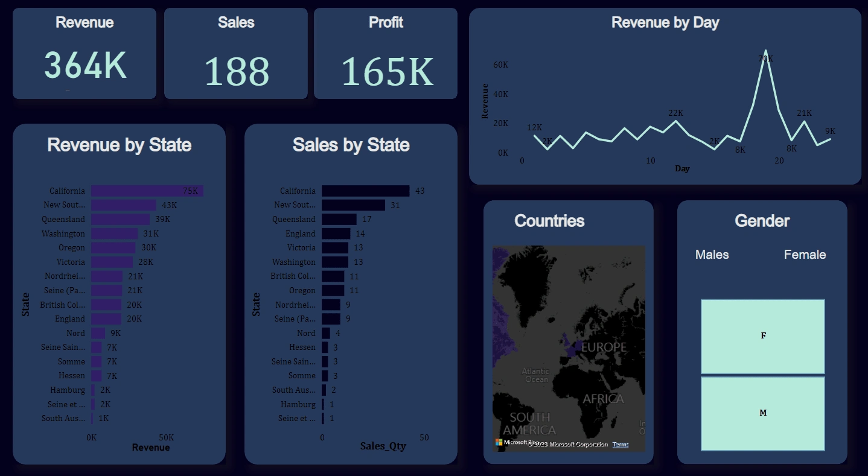Select California 43 bar in Sales by State
The height and width of the screenshot is (476, 868).
[x=366, y=191]
